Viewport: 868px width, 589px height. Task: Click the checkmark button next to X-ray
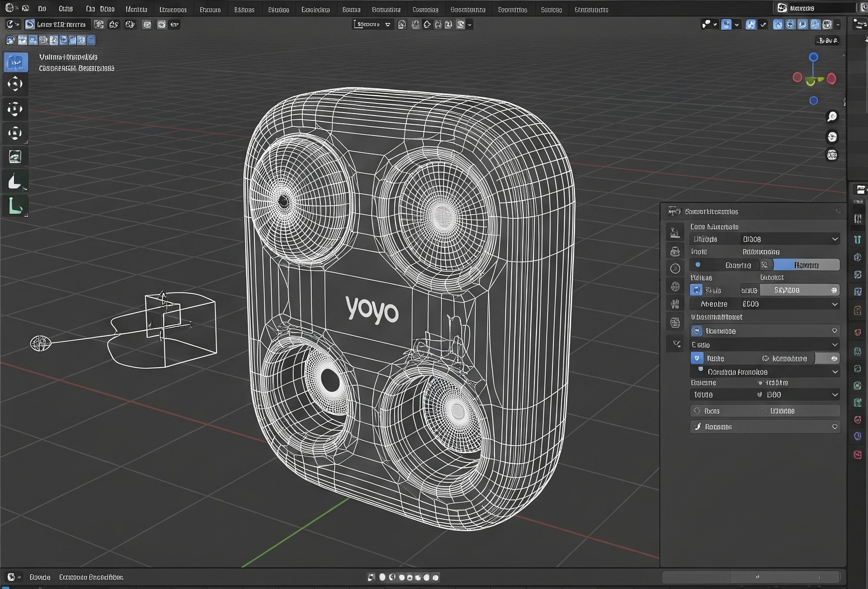tap(763, 24)
